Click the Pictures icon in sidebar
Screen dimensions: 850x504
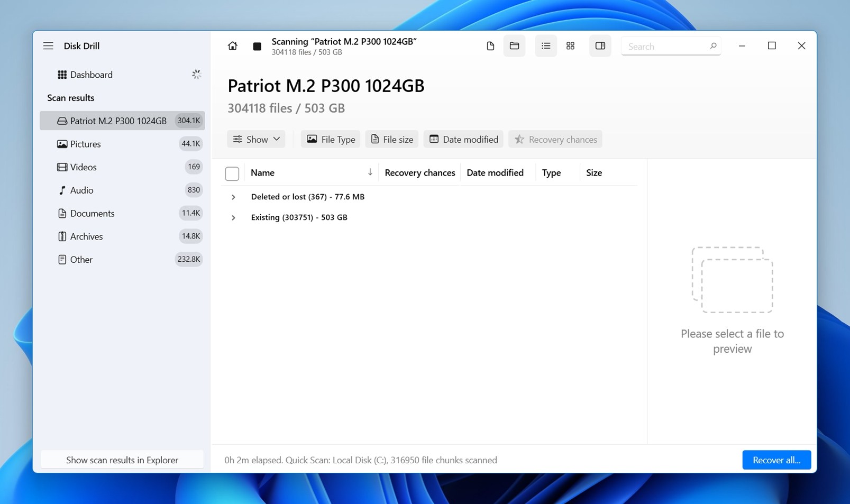(x=62, y=144)
